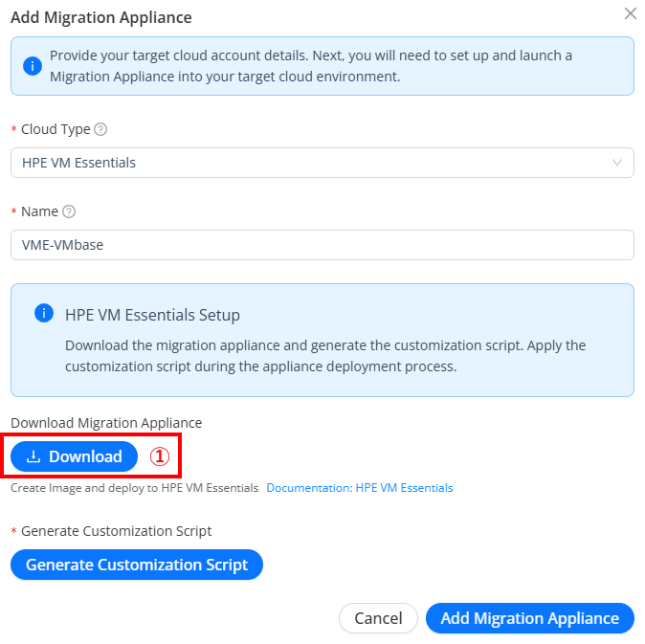Click the download arrow icon
The image size is (645, 644).
click(x=33, y=456)
